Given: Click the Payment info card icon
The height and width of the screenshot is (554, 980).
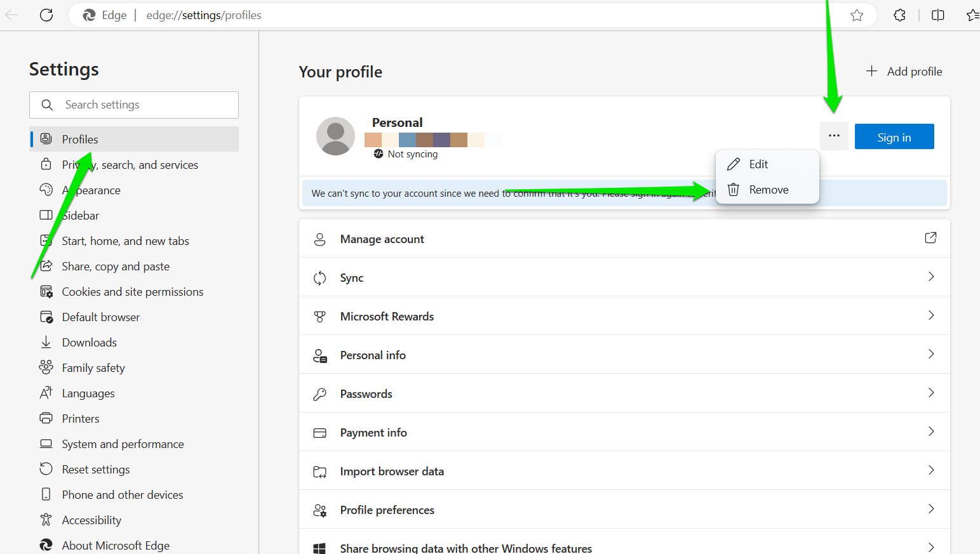Looking at the screenshot, I should 319,433.
